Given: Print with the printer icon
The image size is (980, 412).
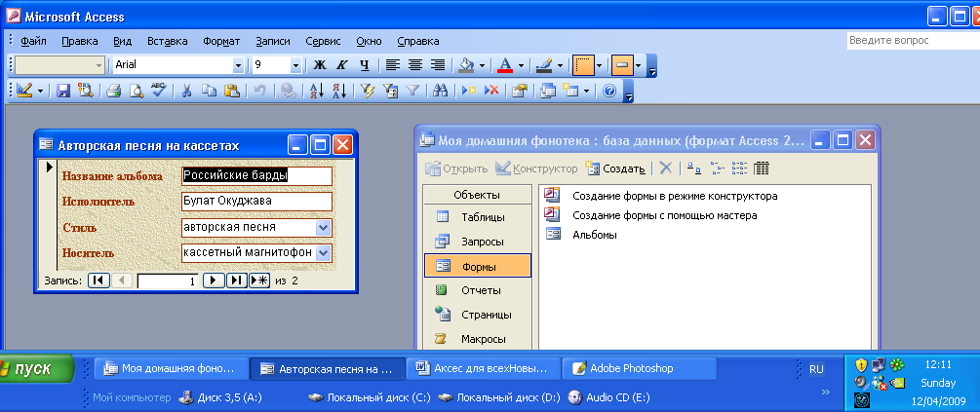Looking at the screenshot, I should [x=113, y=92].
